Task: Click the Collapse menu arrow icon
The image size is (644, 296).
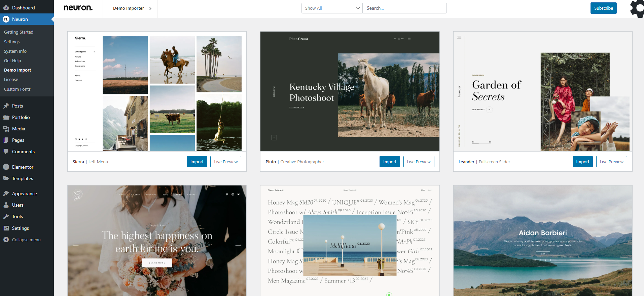Action: [x=6, y=240]
